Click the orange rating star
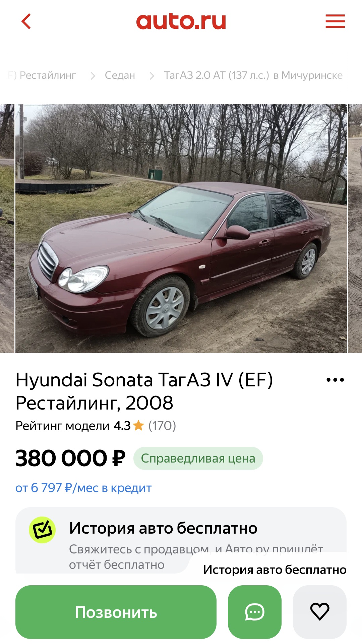This screenshot has width=362, height=644. pyautogui.click(x=138, y=426)
